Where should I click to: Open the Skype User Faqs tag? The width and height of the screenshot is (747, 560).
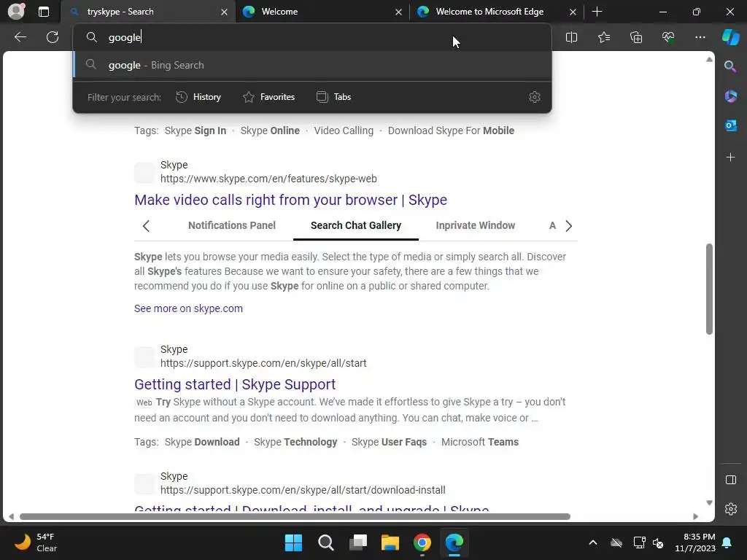coord(389,442)
